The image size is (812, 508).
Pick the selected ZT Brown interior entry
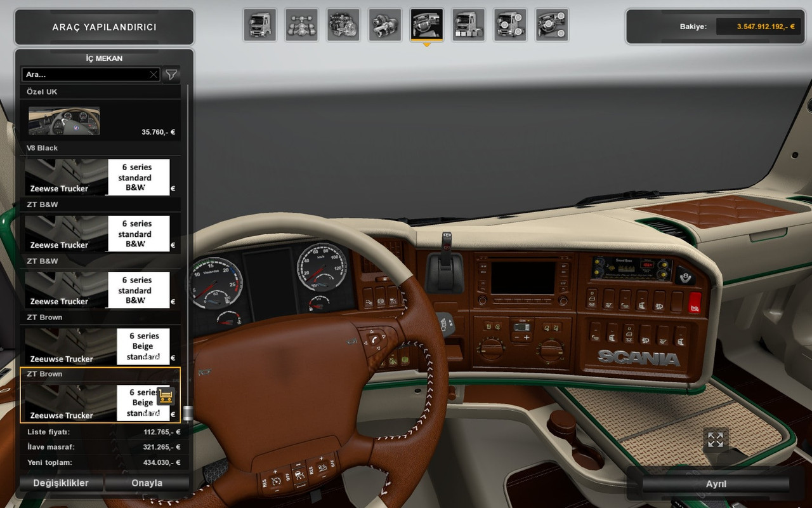[x=100, y=396]
